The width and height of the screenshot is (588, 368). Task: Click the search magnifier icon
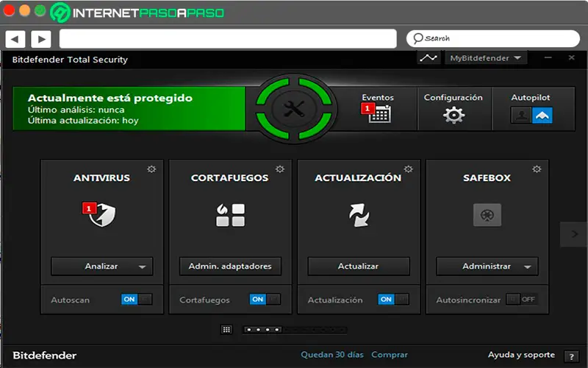417,38
